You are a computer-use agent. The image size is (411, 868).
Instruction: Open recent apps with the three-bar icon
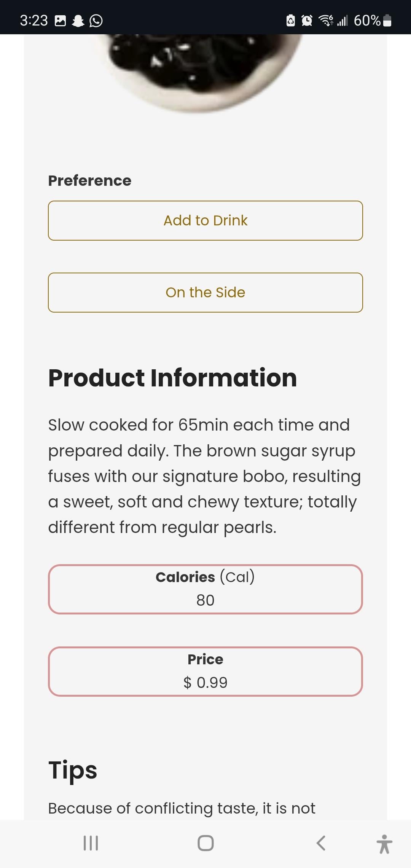pos(91,843)
